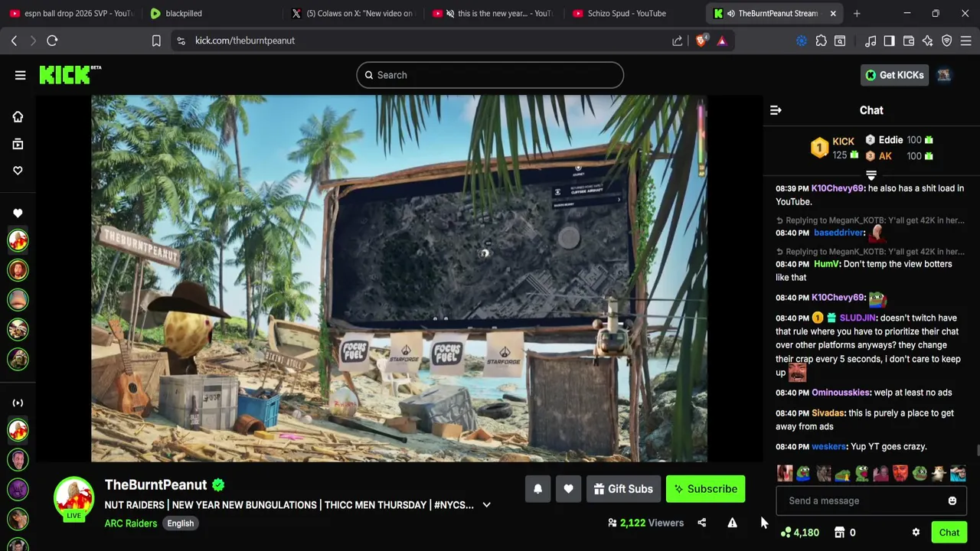
Task: Switch to Colaws on X tab
Action: pos(352,13)
